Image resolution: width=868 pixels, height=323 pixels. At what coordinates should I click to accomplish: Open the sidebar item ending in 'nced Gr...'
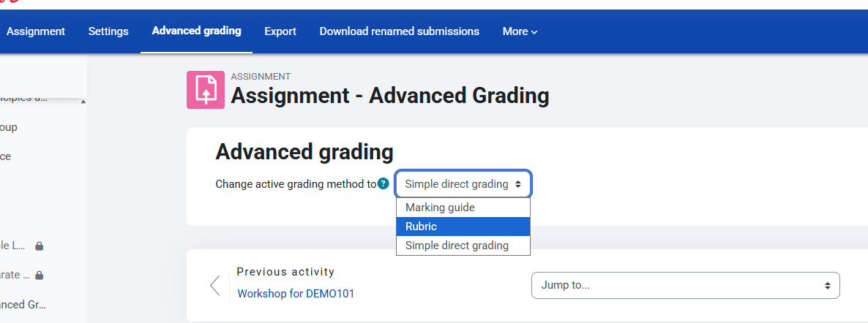(25, 305)
